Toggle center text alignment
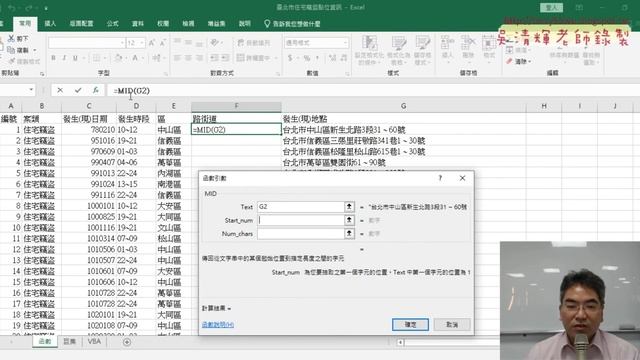The width and height of the screenshot is (640, 360). click(188, 58)
